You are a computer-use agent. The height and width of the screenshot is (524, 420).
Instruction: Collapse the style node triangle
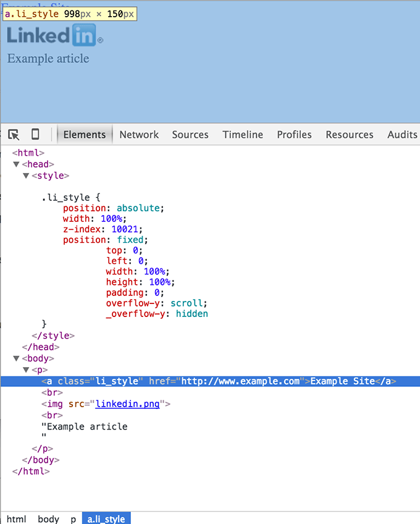(26, 175)
